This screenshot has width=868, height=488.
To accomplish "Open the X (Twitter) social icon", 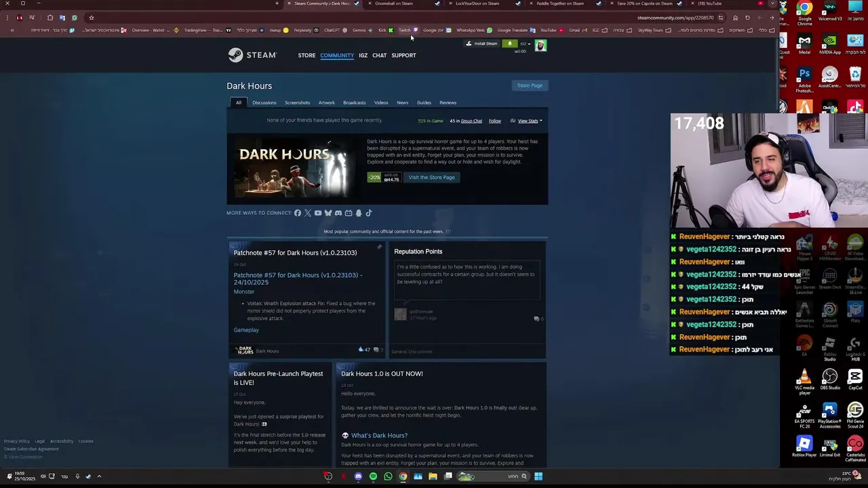I will (308, 213).
